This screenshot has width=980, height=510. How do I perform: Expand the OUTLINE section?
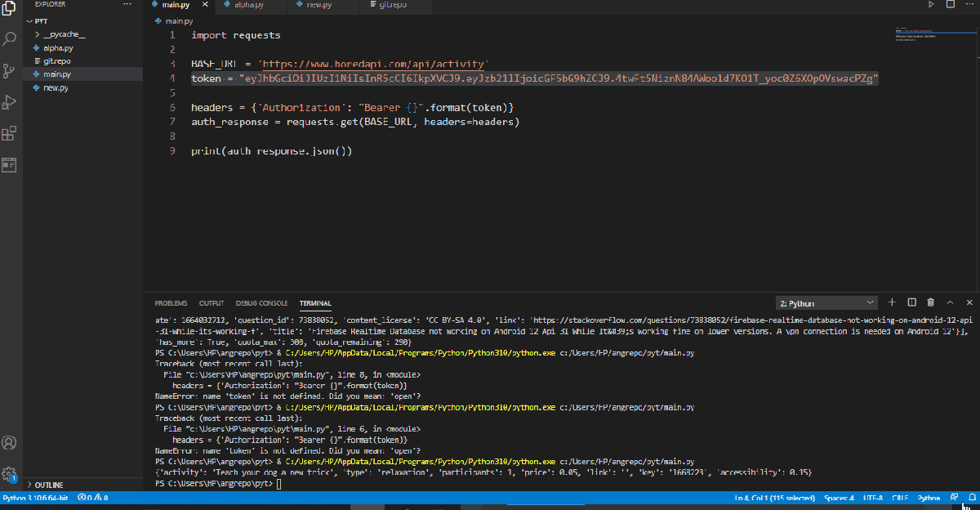point(49,484)
